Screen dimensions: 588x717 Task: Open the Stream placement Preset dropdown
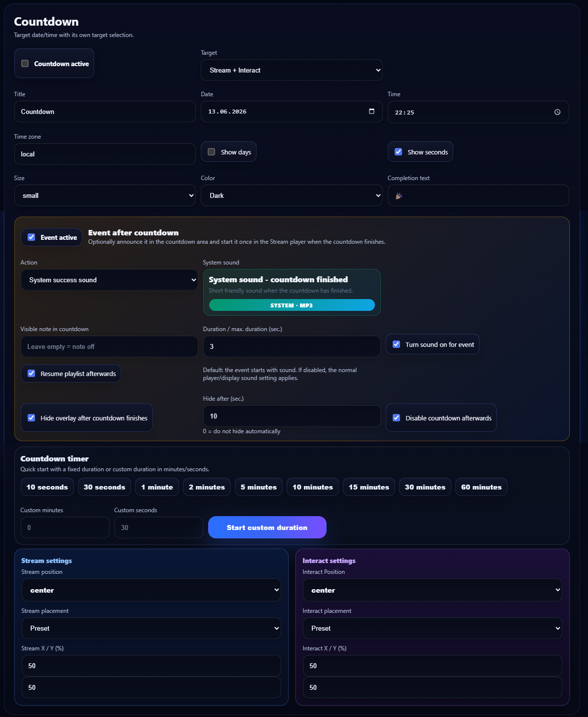[x=151, y=628]
